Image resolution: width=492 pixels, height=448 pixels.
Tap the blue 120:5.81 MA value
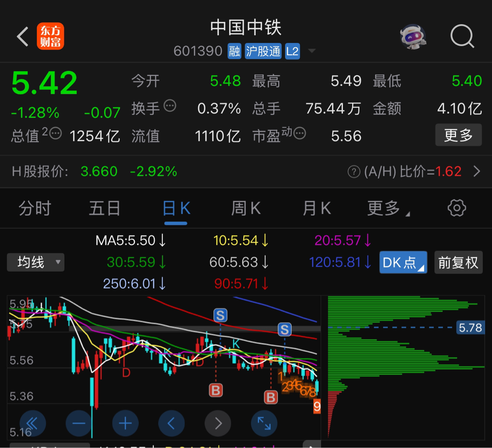point(341,262)
